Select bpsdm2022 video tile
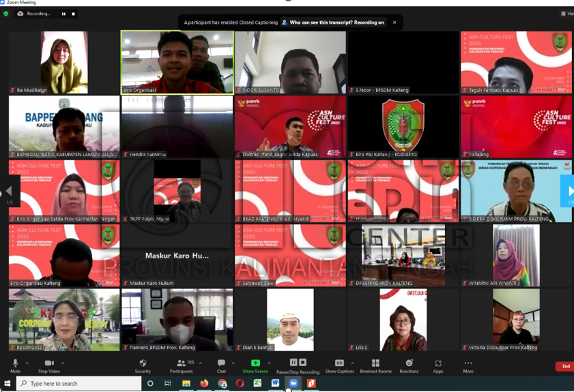574x392 pixels. (x=64, y=320)
